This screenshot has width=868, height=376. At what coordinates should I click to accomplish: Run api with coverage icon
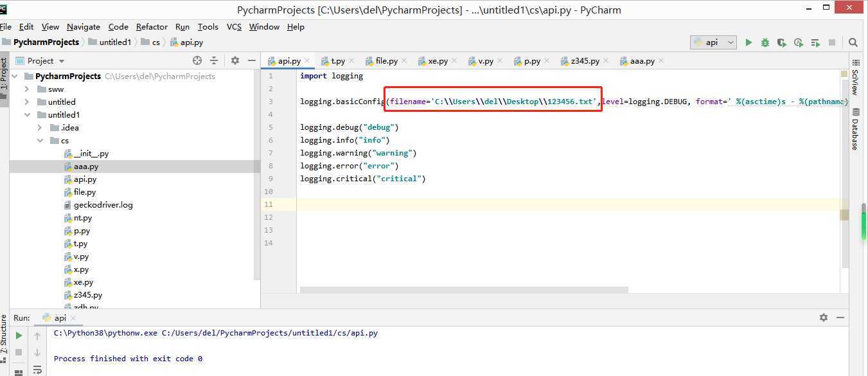coord(782,42)
